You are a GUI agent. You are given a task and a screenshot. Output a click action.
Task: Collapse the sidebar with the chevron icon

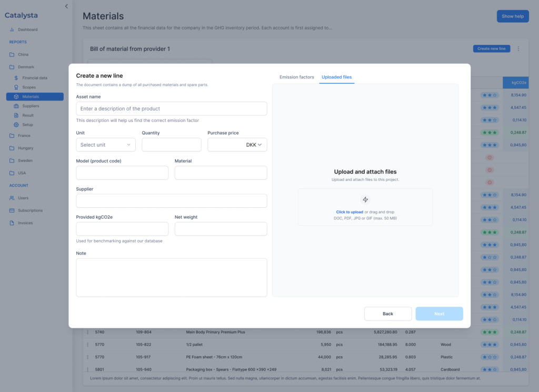click(x=66, y=6)
